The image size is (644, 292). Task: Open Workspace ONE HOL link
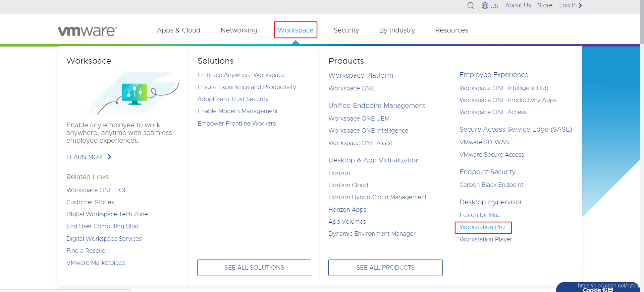coord(97,190)
